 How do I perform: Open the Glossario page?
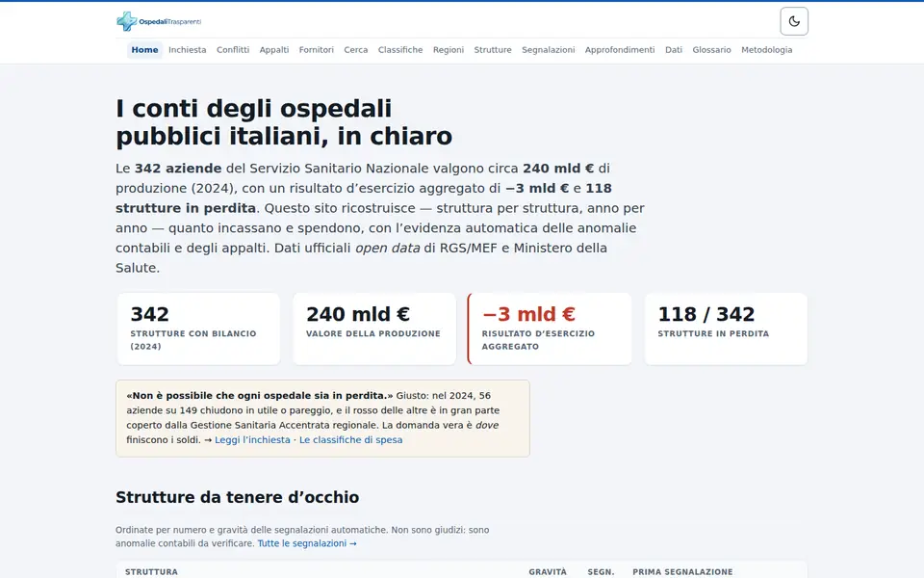pos(711,50)
